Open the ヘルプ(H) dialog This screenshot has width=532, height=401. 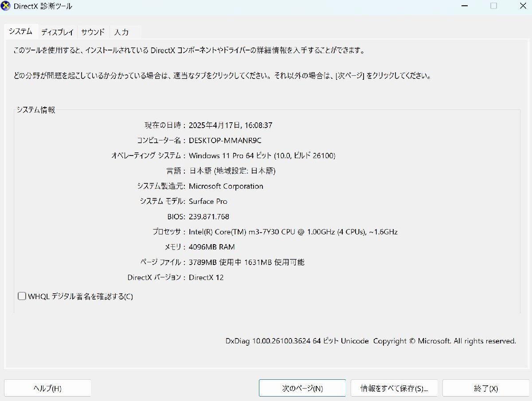click(47, 388)
